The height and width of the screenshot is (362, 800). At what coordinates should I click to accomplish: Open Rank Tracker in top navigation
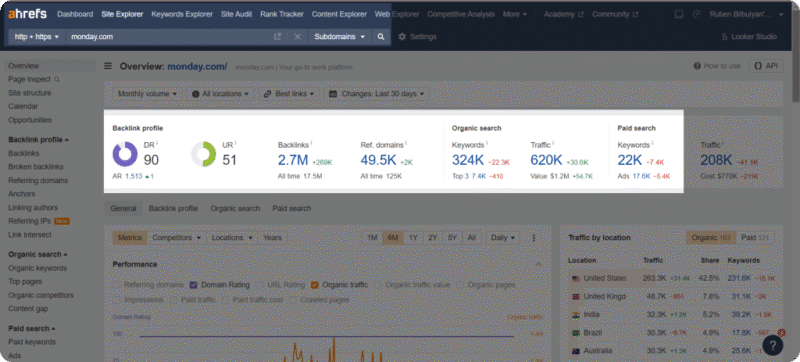[282, 14]
